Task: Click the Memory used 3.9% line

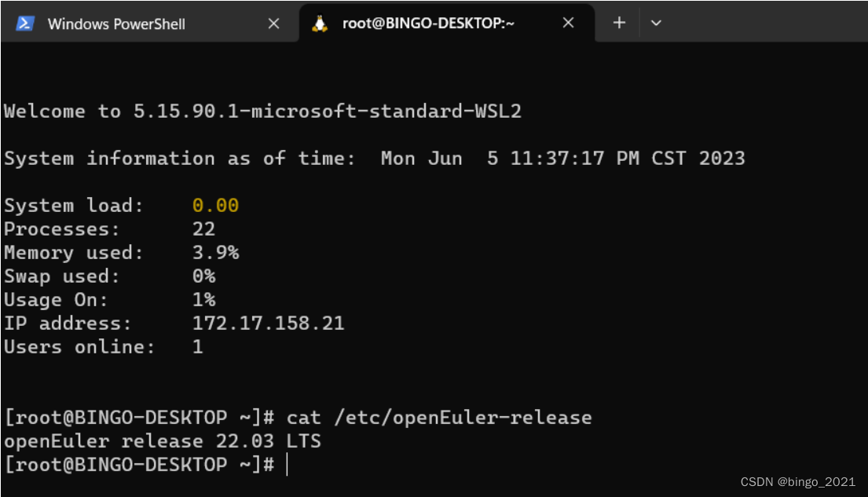Action: 118,252
